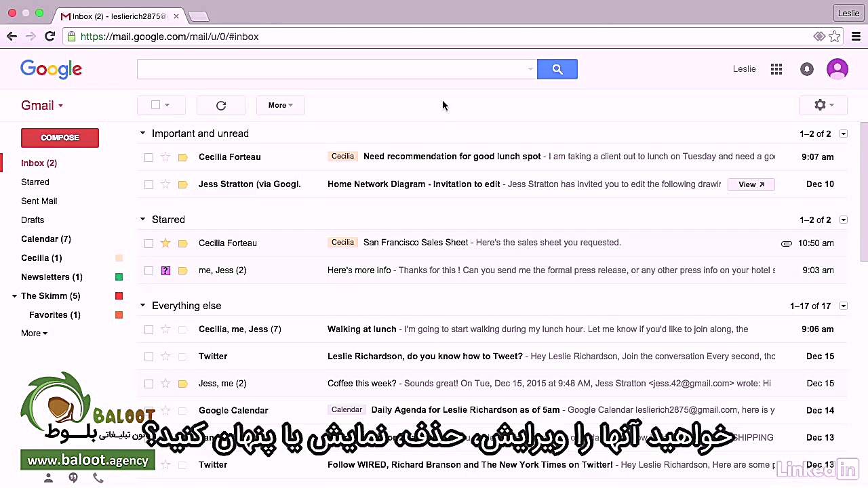Viewport: 868px width, 488px height.
Task: Open Sent Mail
Action: [x=39, y=201]
